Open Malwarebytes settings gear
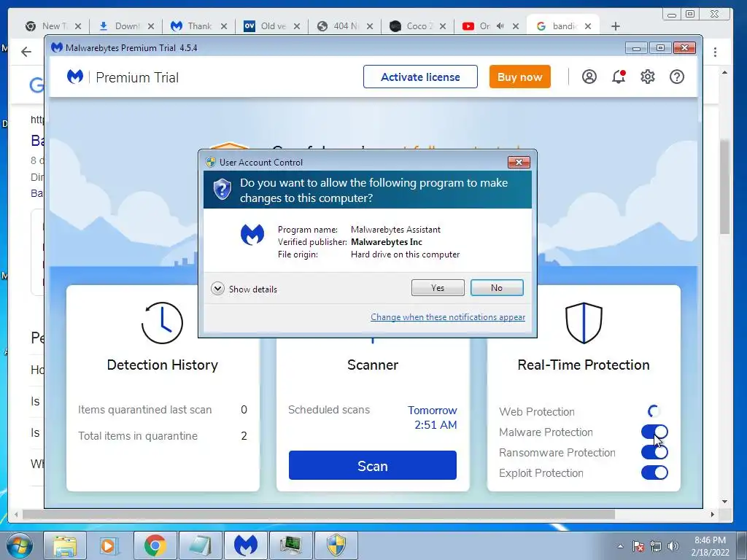The image size is (747, 560). (x=648, y=77)
